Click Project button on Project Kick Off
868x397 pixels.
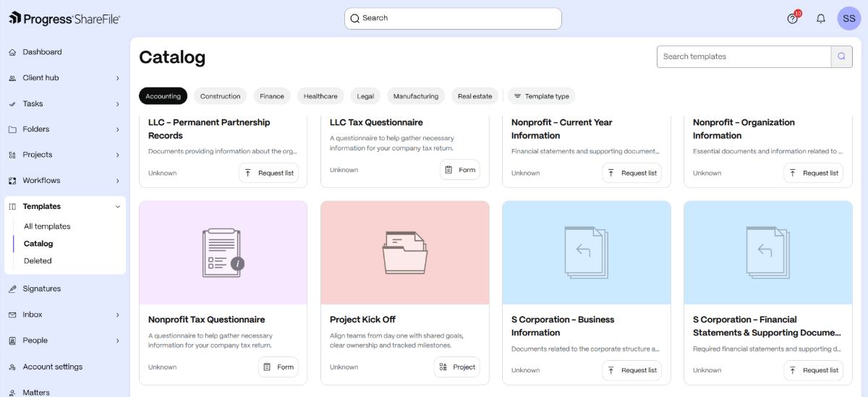(x=456, y=367)
